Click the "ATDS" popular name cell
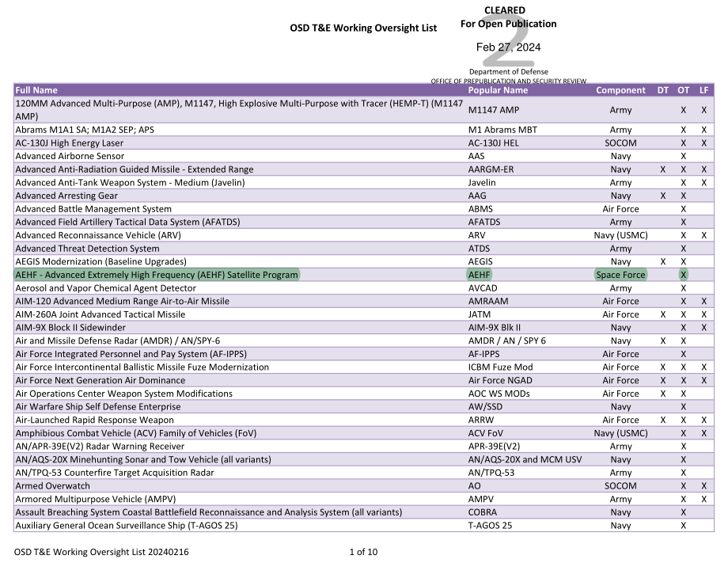Image resolution: width=728 pixels, height=563 pixels. tap(479, 249)
